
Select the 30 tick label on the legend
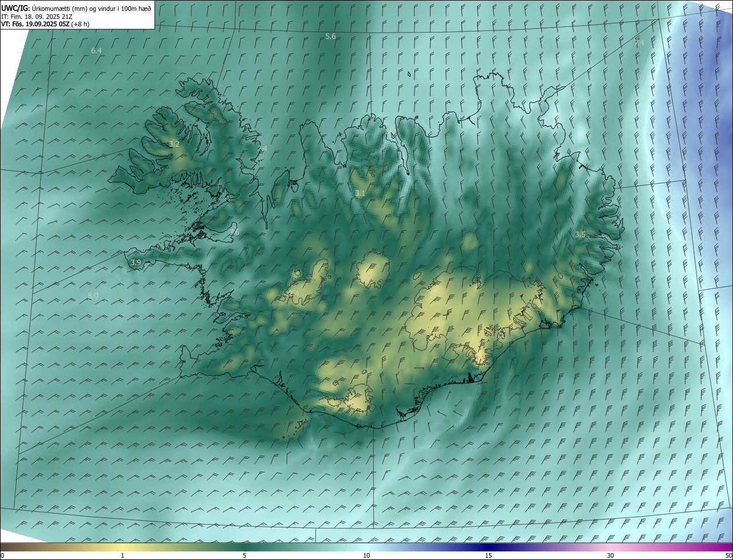click(x=610, y=555)
